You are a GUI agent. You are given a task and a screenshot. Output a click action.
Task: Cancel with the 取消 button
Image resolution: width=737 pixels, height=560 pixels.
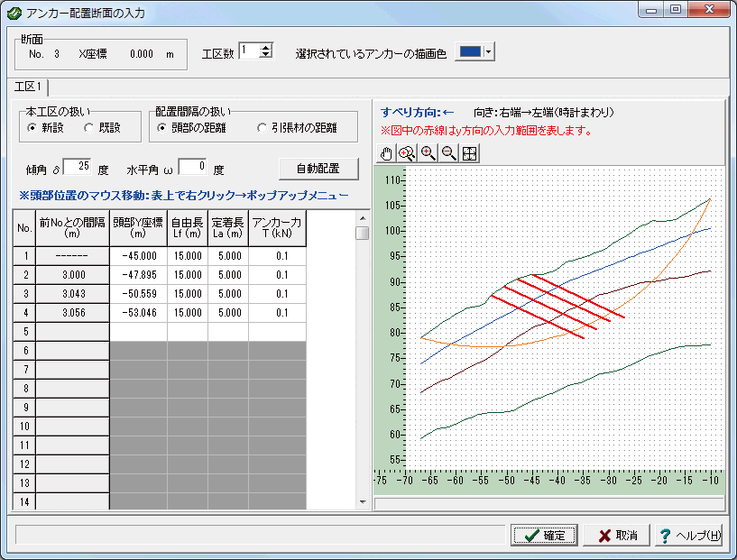pyautogui.click(x=616, y=535)
